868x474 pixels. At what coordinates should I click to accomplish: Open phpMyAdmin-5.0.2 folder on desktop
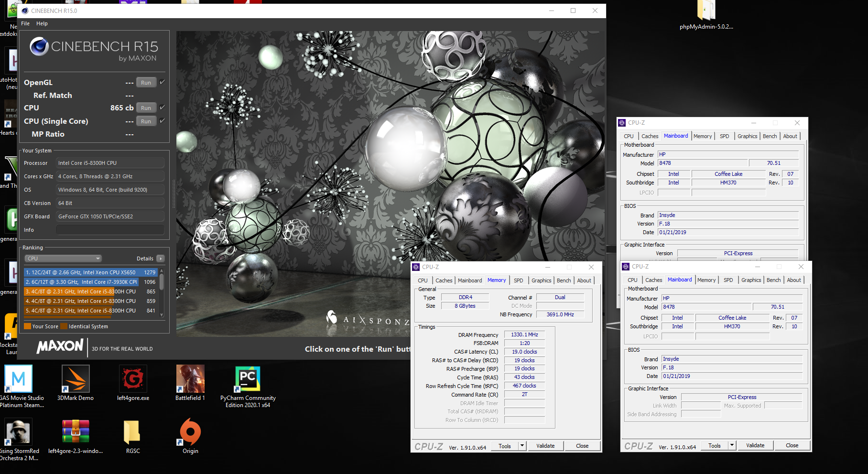click(x=706, y=15)
